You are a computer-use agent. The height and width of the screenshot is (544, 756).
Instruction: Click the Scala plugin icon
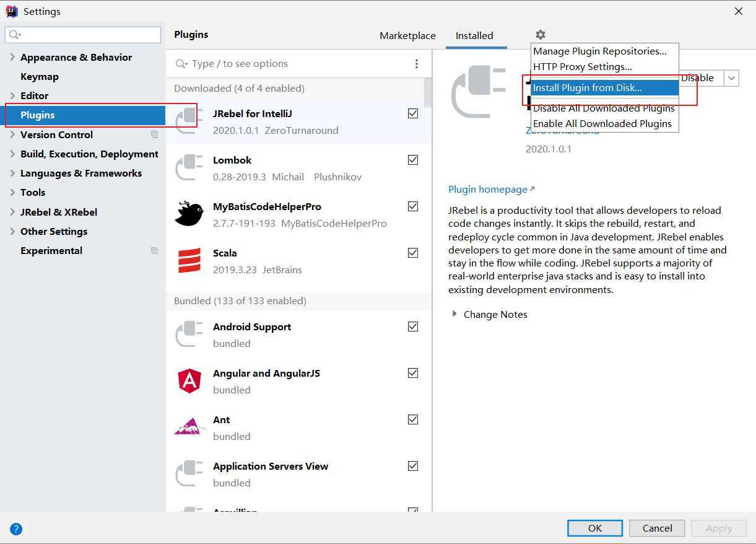(x=189, y=260)
